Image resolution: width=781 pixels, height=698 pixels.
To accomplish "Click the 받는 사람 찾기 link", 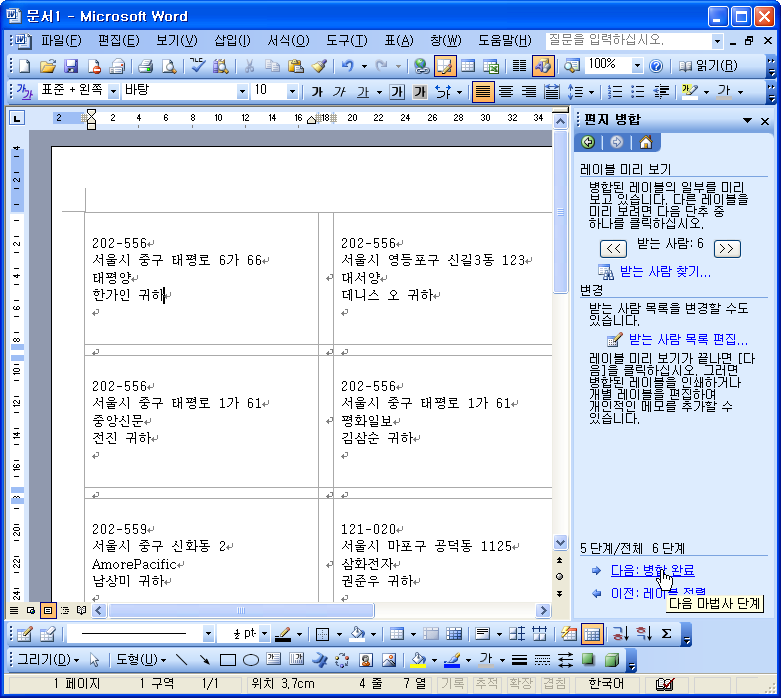I will [x=665, y=272].
